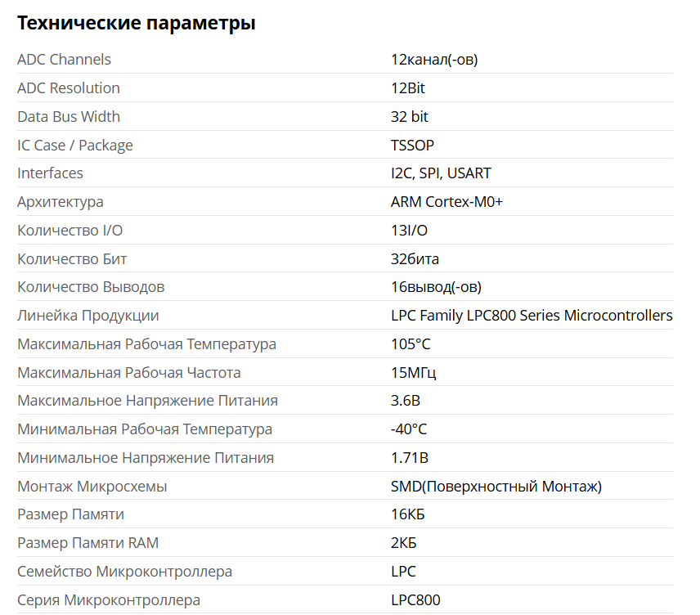Click the "Количество Выводов" label
The width and height of the screenshot is (700, 615).
(x=91, y=287)
